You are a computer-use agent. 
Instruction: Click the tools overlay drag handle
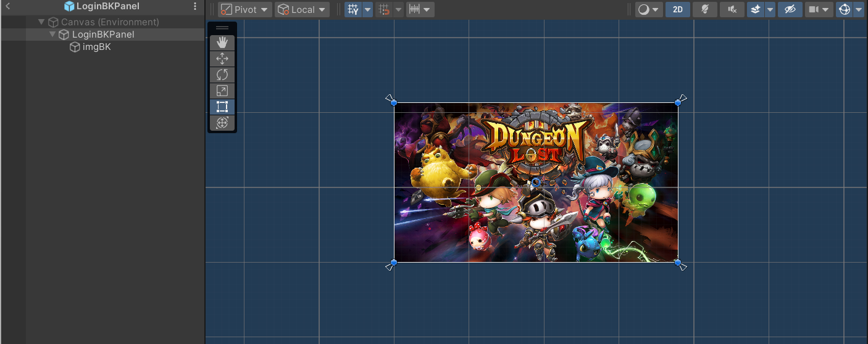tap(222, 28)
